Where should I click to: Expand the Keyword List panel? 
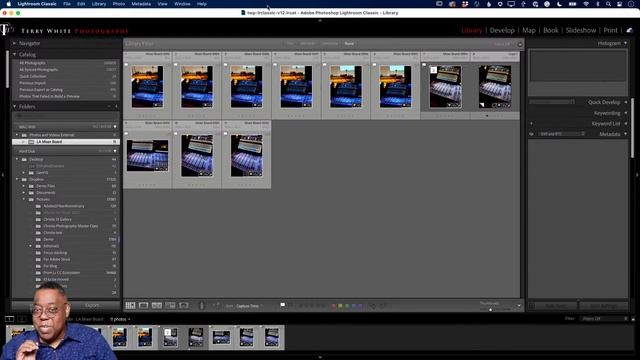tap(625, 123)
